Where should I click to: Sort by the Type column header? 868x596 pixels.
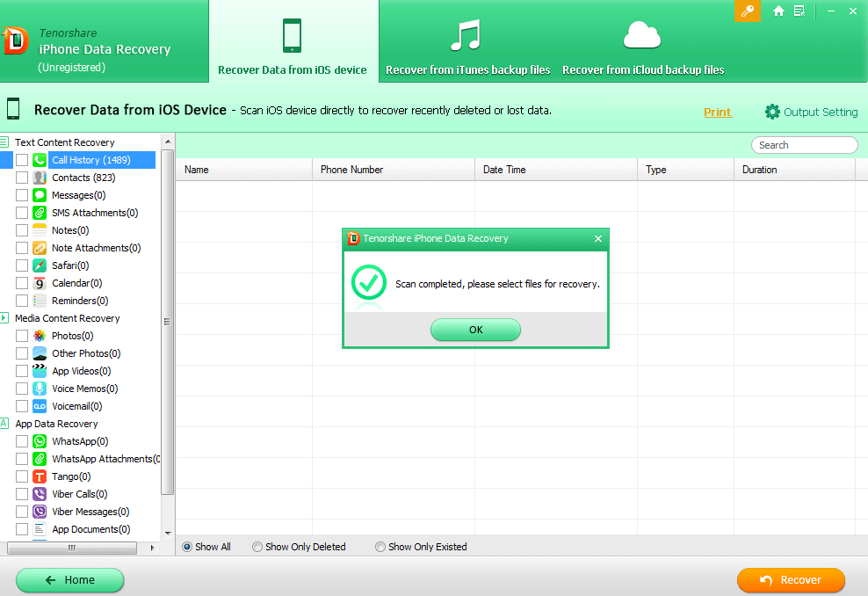[686, 170]
